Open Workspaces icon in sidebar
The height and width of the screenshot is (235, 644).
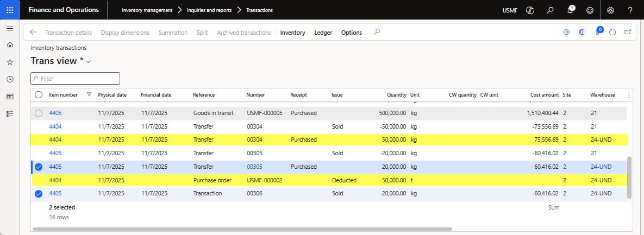[10, 97]
